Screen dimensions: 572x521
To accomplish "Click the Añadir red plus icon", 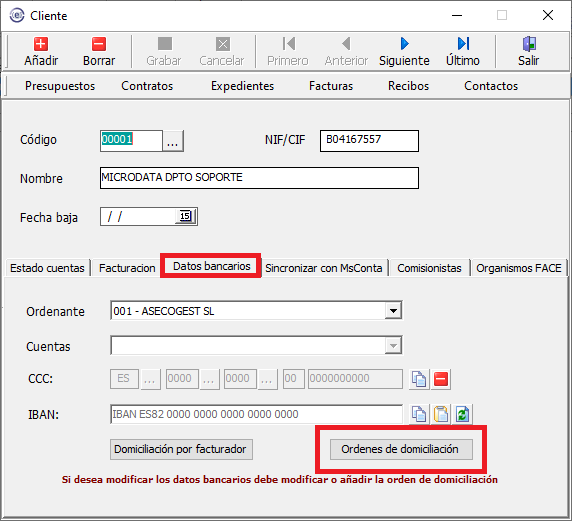I will tap(41, 44).
